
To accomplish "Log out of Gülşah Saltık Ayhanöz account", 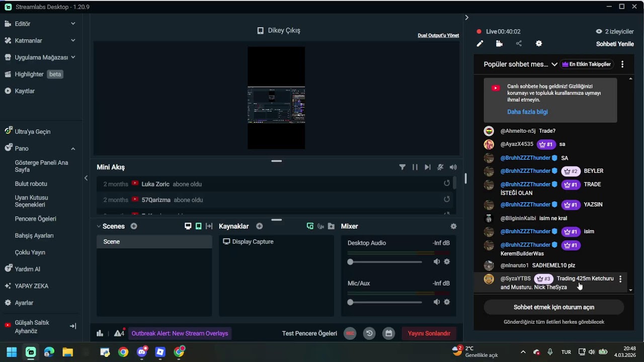I will (x=72, y=326).
